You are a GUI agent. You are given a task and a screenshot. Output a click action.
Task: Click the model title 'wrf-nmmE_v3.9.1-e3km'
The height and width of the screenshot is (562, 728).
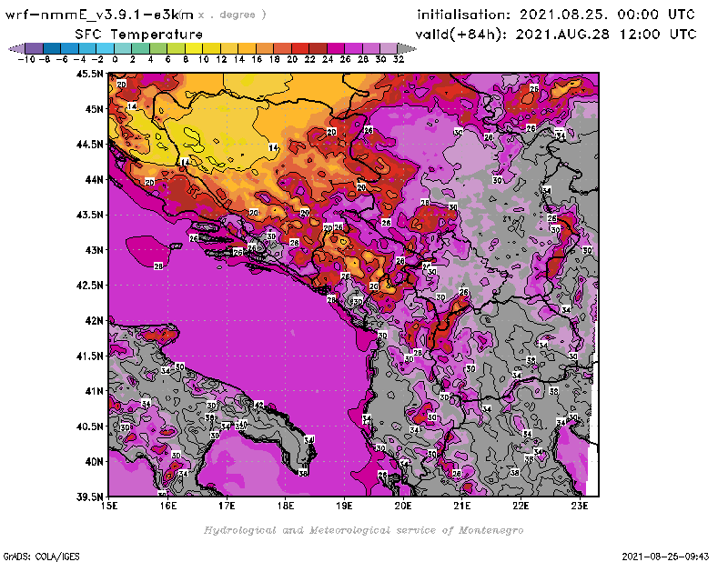pyautogui.click(x=99, y=15)
